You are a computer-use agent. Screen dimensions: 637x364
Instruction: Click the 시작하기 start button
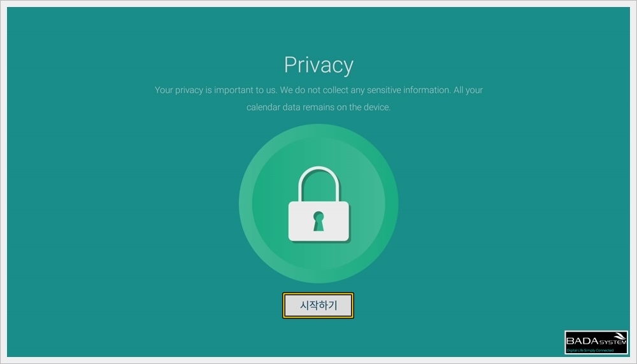318,305
